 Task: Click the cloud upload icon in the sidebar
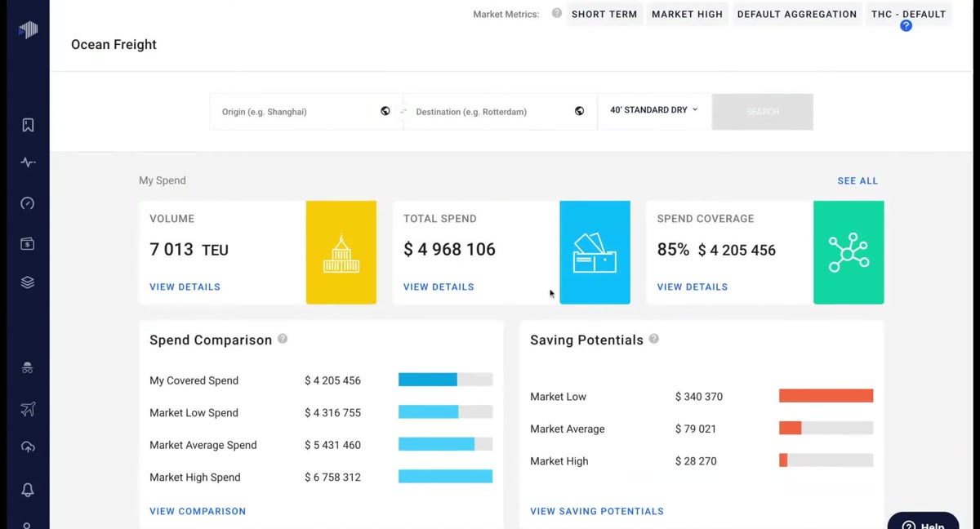coord(28,447)
